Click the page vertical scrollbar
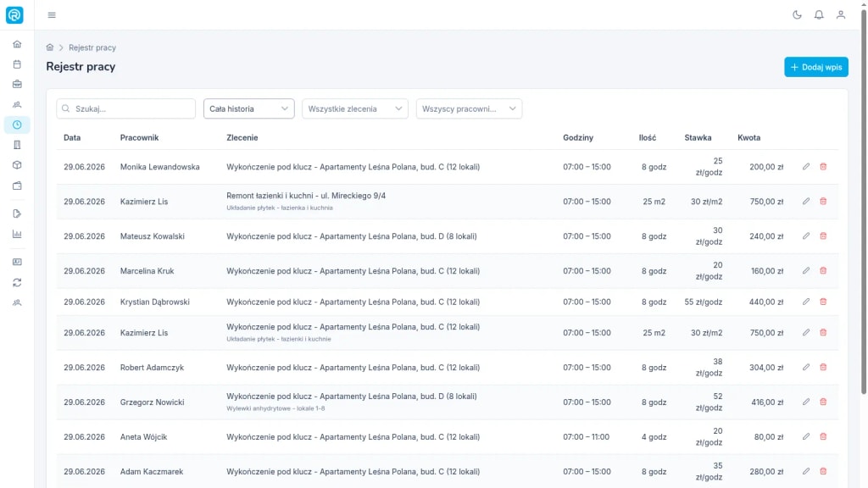The height and width of the screenshot is (488, 868). [x=864, y=199]
